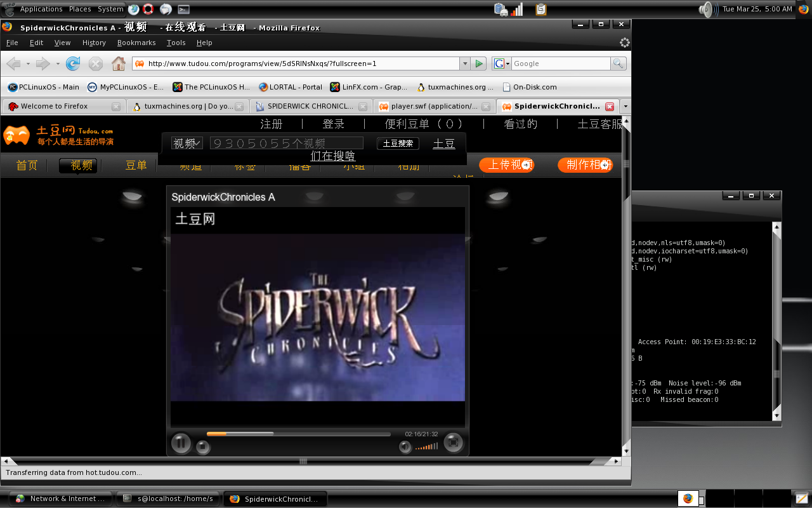Go back with the Firefox Back arrow
The height and width of the screenshot is (508, 812).
[x=13, y=63]
